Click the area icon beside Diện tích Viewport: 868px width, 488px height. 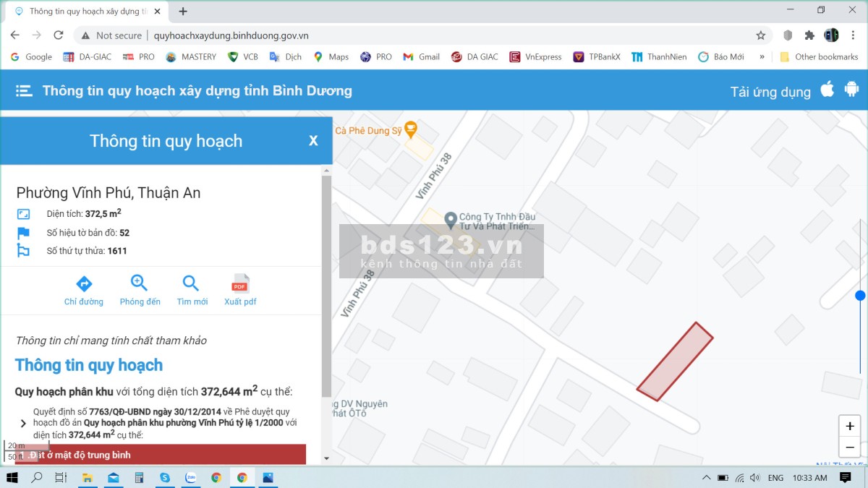click(x=23, y=214)
